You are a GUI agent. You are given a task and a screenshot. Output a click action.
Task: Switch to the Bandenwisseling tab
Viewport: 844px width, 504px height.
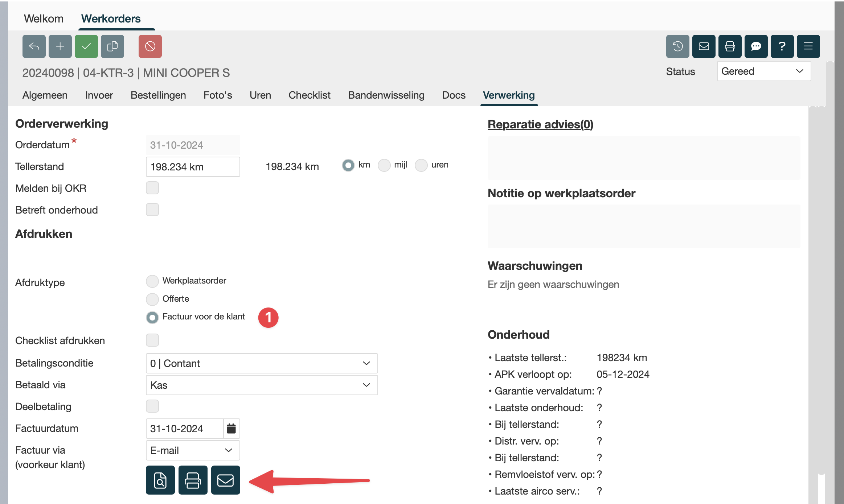(x=386, y=95)
